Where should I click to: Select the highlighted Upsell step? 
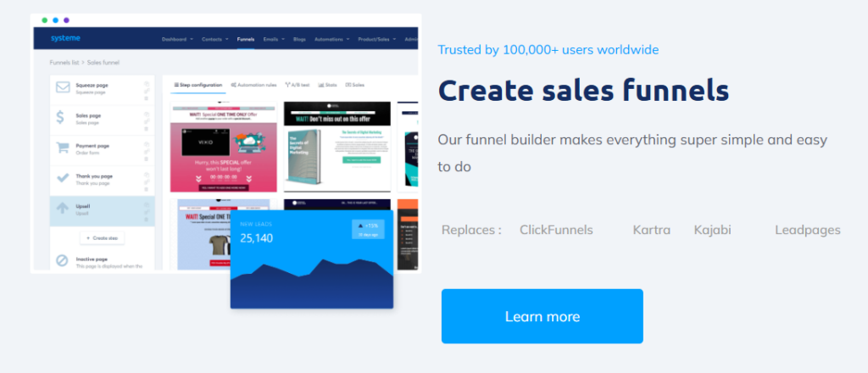(x=102, y=211)
